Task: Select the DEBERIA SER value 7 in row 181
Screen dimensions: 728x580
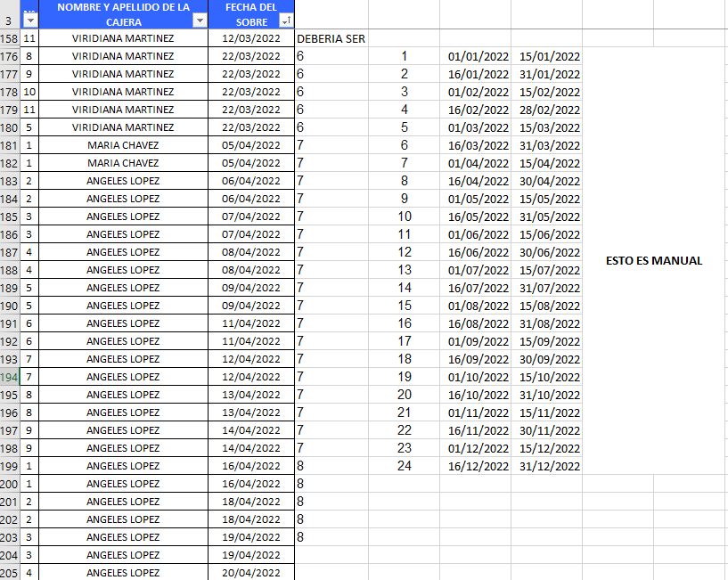Action: tap(331, 145)
